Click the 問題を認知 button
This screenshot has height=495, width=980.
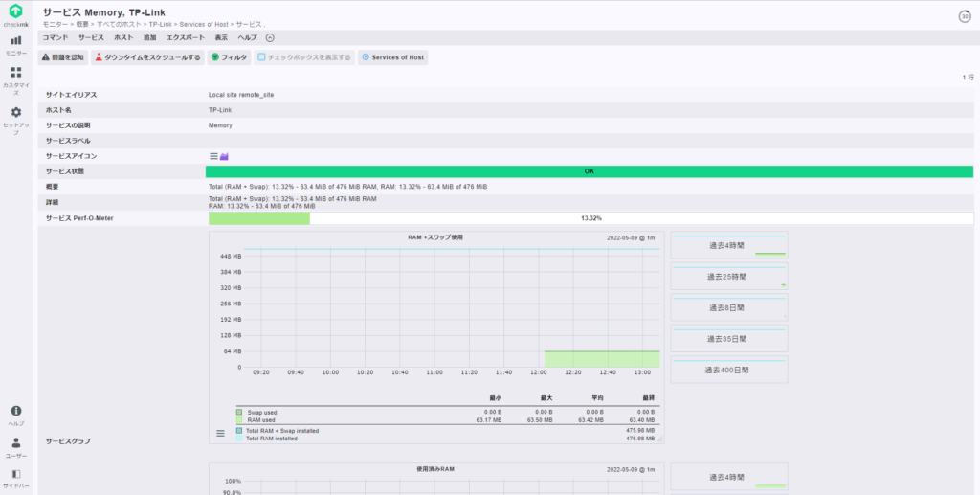[62, 57]
